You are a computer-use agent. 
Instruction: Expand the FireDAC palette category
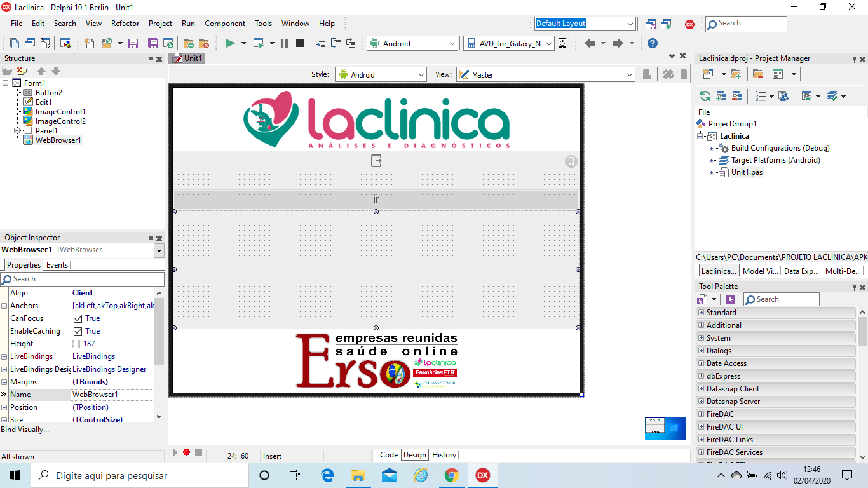tap(702, 414)
